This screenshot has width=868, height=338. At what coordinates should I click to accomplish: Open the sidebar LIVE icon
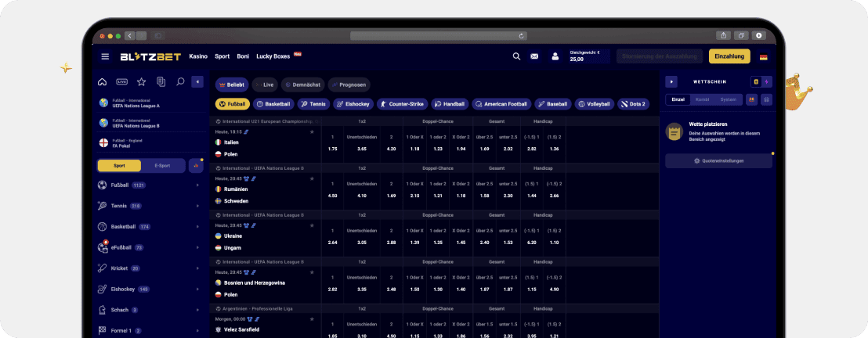point(121,82)
